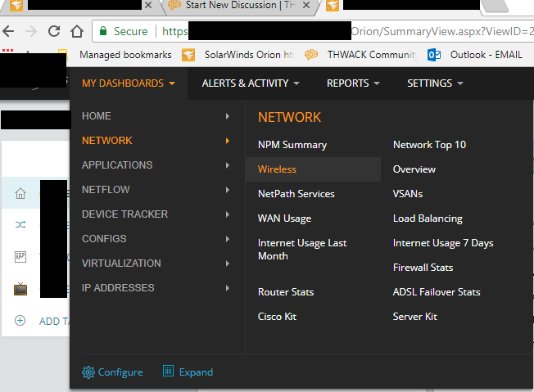Close the Start New Discussion tab
The image size is (534, 392).
[306, 5]
